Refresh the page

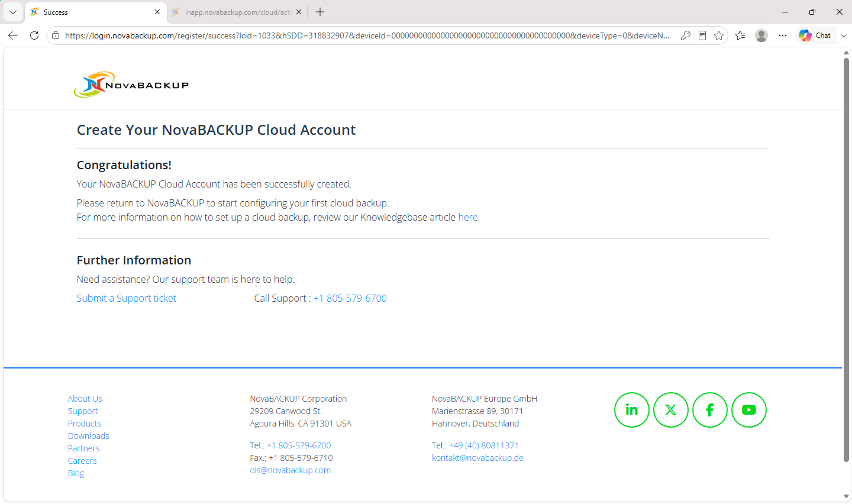(x=34, y=35)
